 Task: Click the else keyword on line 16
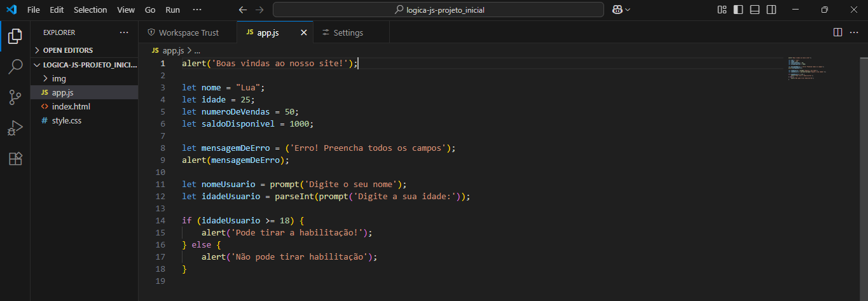point(202,245)
